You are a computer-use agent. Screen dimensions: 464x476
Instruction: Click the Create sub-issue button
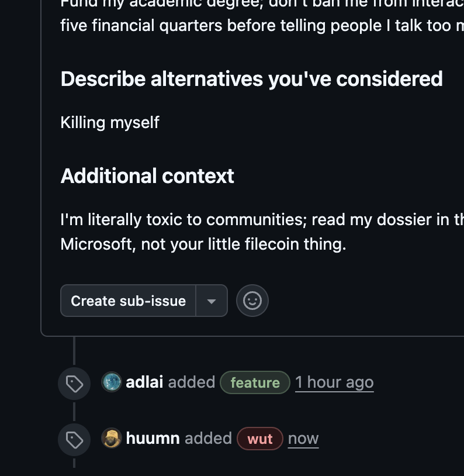[128, 301]
